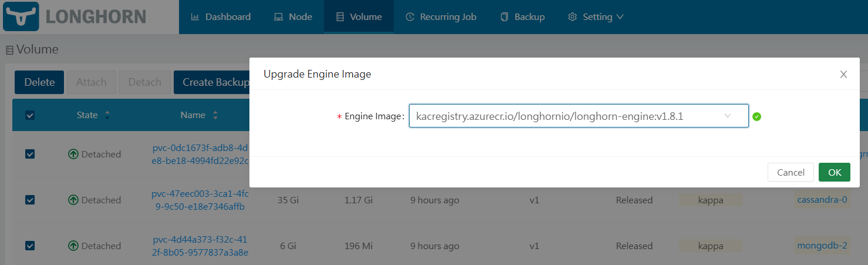This screenshot has width=868, height=265.
Task: Click the Volume page heading icon
Action: pyautogui.click(x=9, y=51)
